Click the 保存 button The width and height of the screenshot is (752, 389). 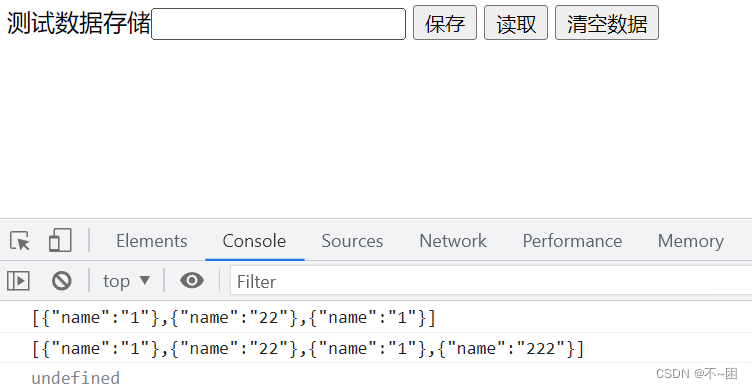pos(445,23)
